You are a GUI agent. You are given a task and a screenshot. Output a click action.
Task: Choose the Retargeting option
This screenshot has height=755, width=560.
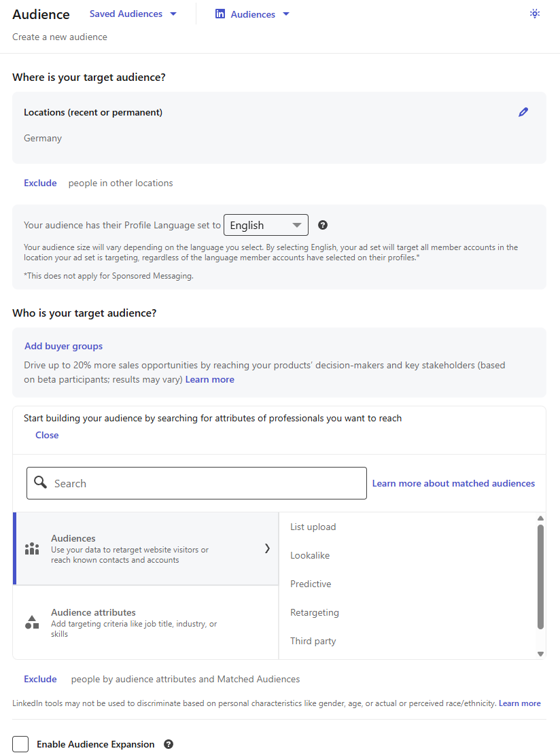tap(314, 612)
